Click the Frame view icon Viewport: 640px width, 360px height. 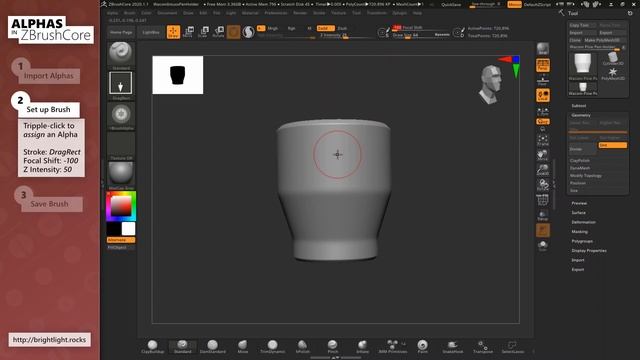pyautogui.click(x=542, y=140)
